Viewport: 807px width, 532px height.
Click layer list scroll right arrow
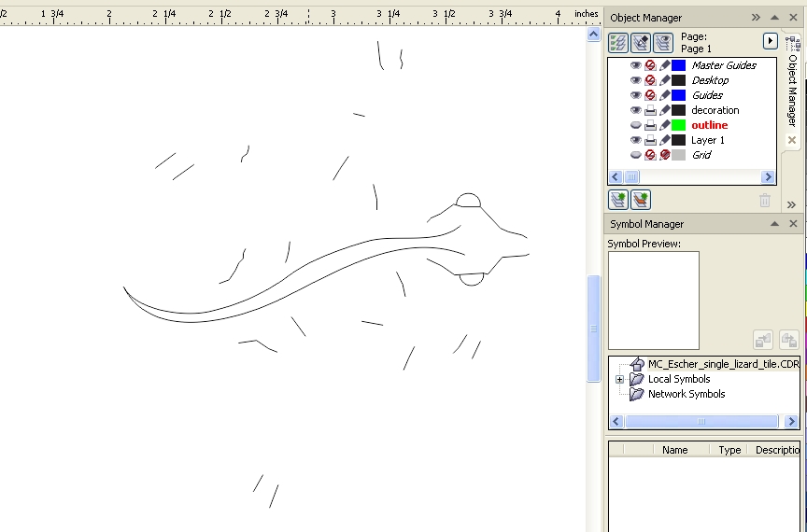(x=768, y=177)
